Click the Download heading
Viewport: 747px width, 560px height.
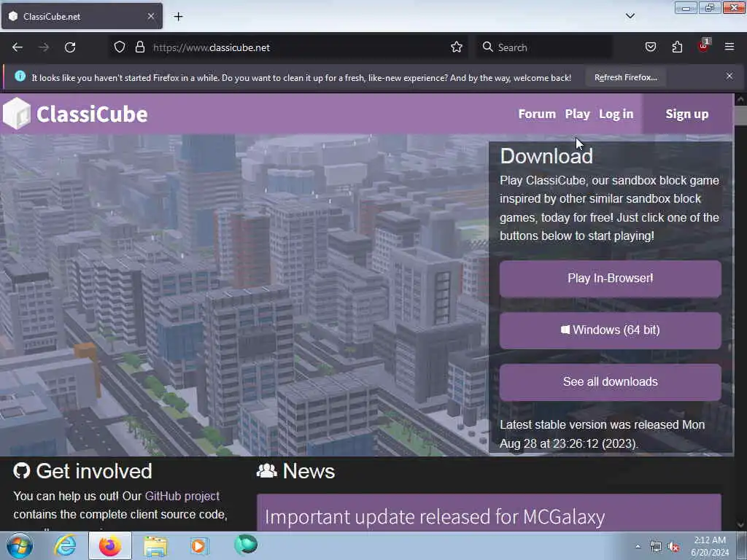pyautogui.click(x=546, y=156)
